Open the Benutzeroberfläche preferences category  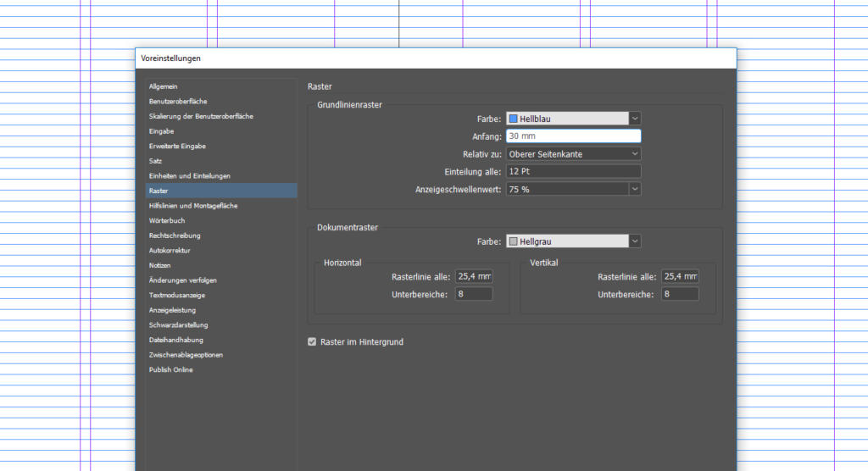click(178, 102)
